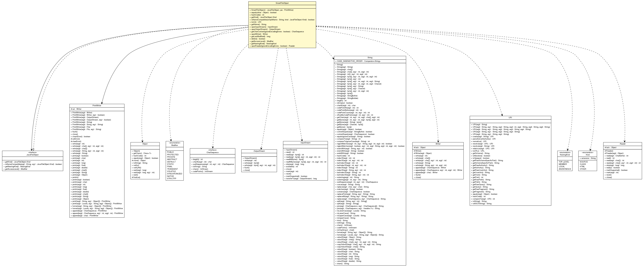Click the URI class title
This screenshot has height=267, width=644.
point(510,118)
